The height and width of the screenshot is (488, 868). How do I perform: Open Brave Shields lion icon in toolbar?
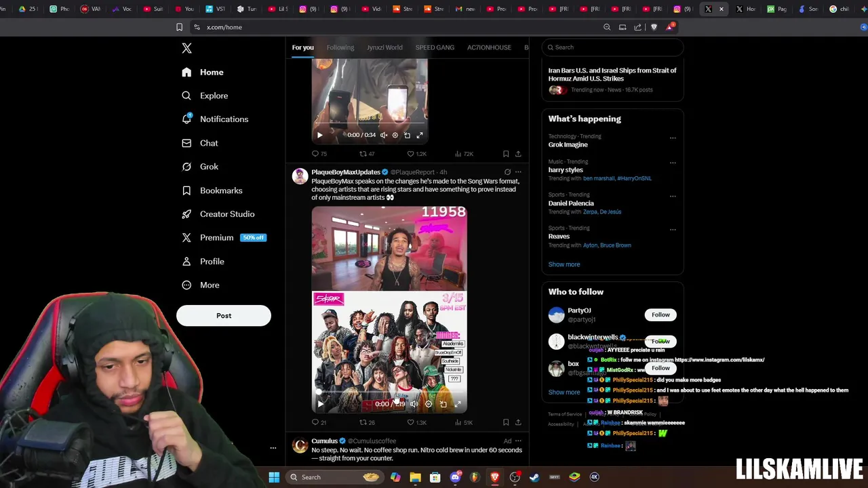pyautogui.click(x=654, y=27)
